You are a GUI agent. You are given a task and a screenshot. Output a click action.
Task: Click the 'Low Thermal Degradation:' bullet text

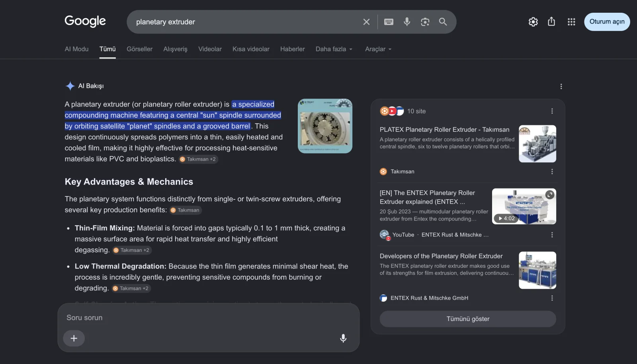click(121, 266)
